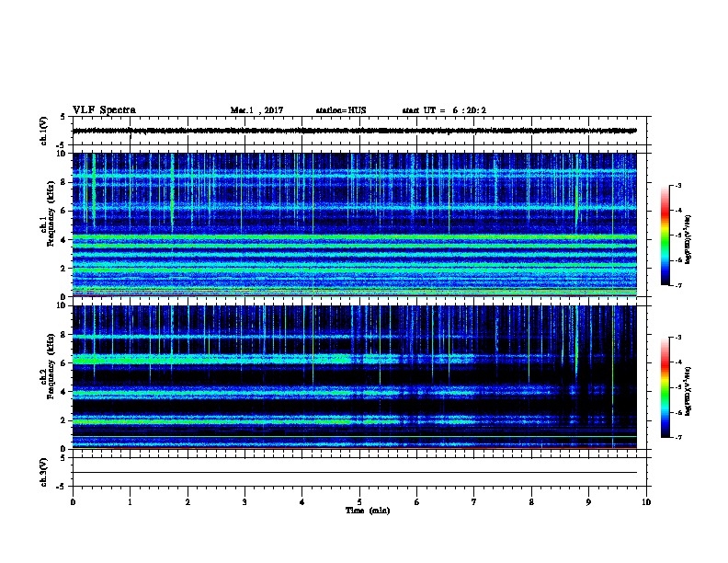Click the ch.3(V) axis label

coord(44,472)
